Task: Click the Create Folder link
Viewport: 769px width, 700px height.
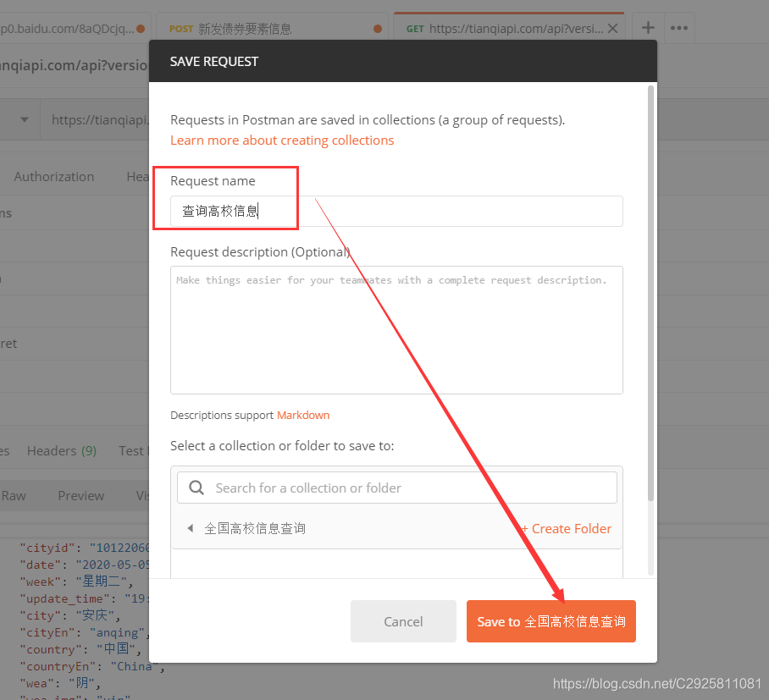Action: point(567,528)
